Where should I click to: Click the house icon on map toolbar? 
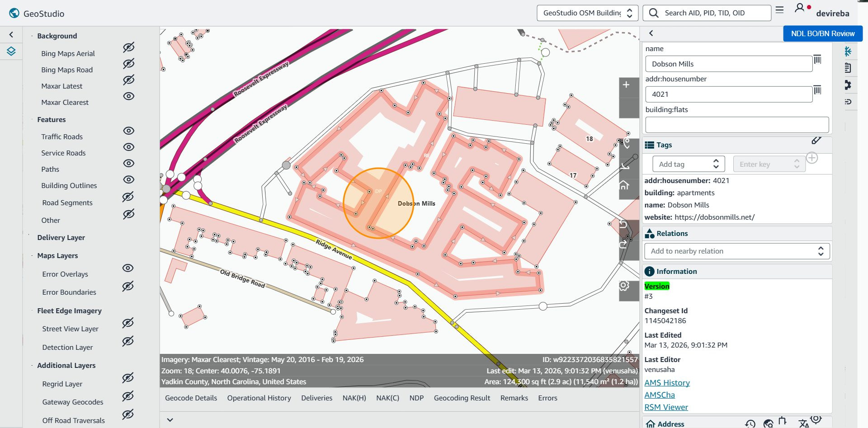[x=624, y=185]
